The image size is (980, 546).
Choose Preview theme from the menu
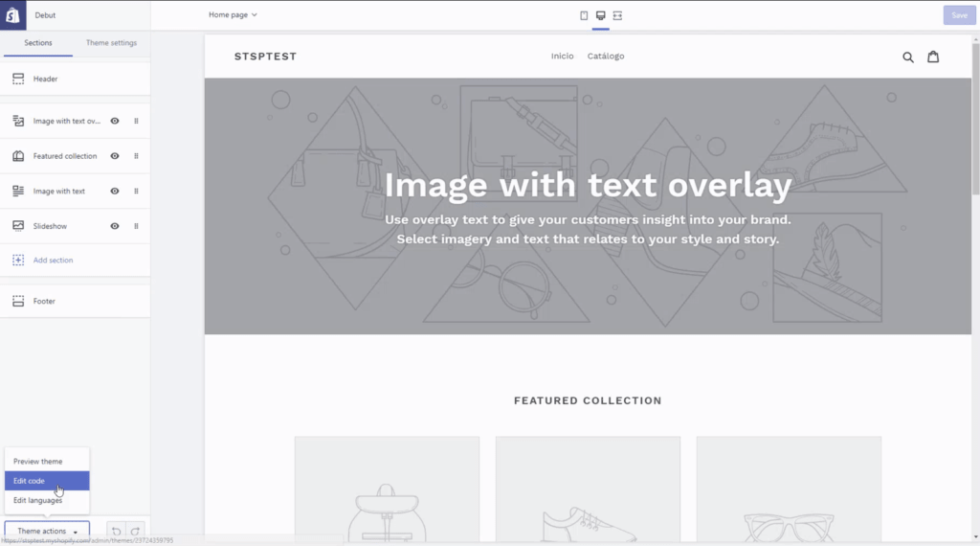click(x=47, y=461)
